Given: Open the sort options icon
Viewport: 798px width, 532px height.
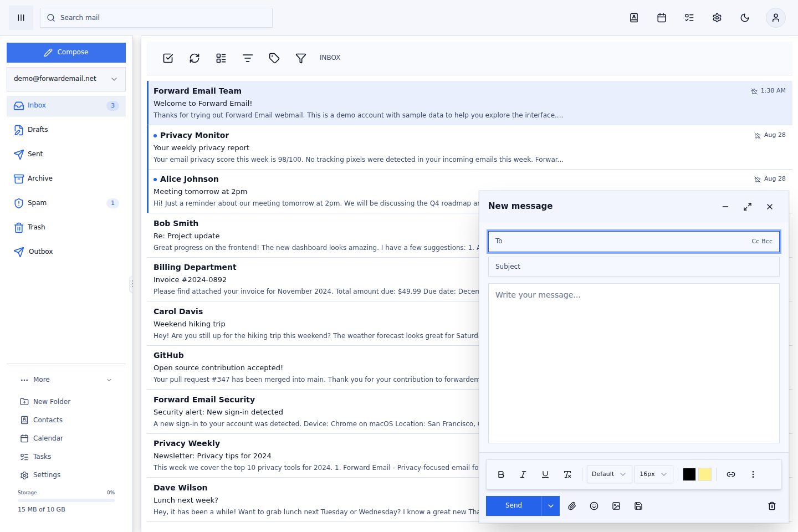Looking at the screenshot, I should [x=248, y=58].
